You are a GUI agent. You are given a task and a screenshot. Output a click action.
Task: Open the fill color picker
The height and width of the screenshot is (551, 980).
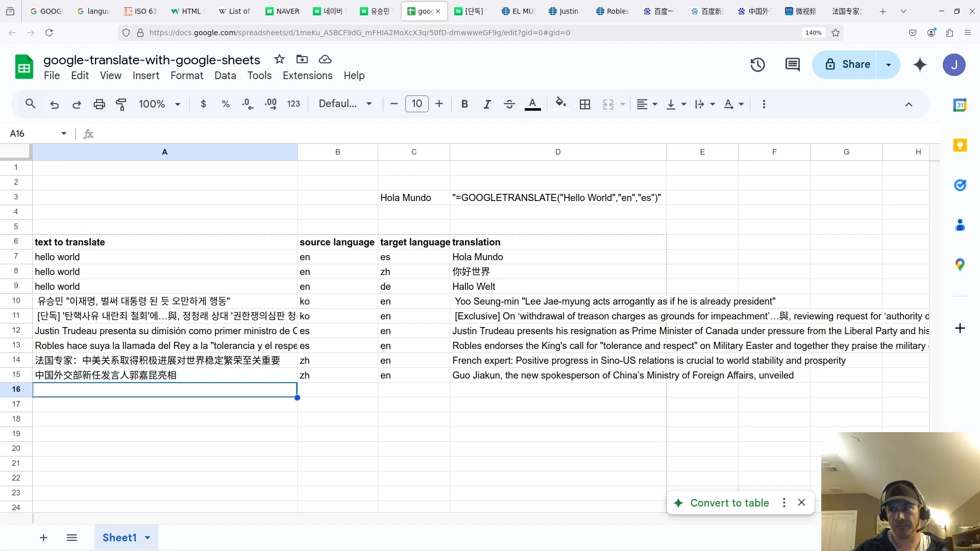click(x=561, y=104)
